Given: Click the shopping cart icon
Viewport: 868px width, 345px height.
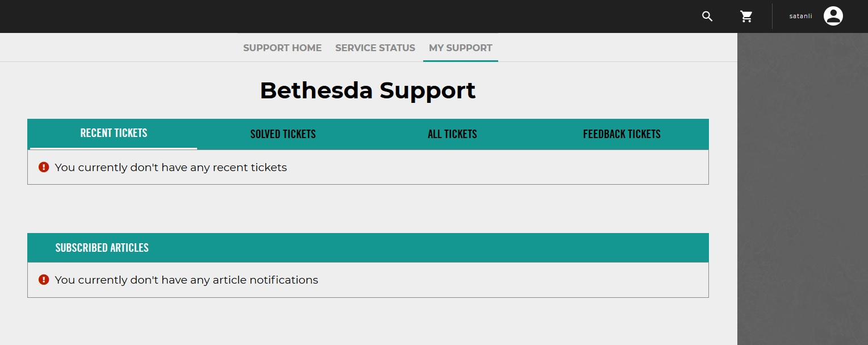Looking at the screenshot, I should point(746,16).
